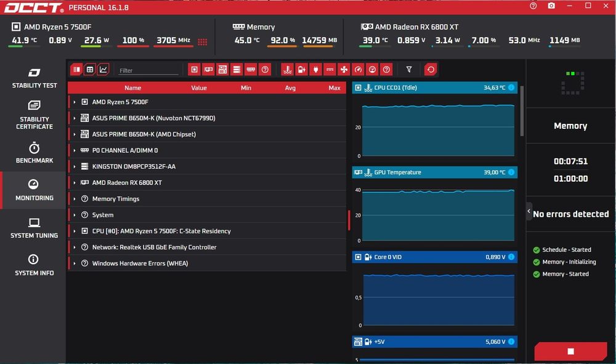The height and width of the screenshot is (364, 616).
Task: Click info icon on CPU CCD1 graph
Action: (x=511, y=87)
